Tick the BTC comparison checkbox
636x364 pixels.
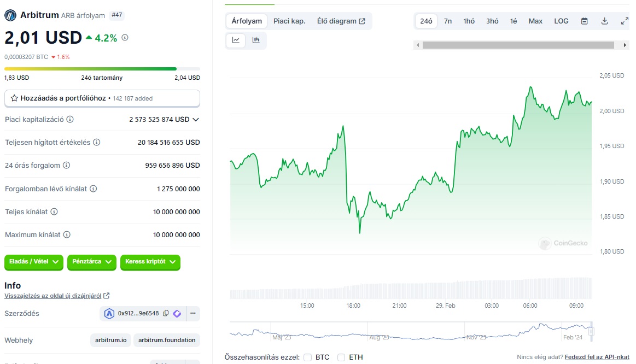[307, 357]
